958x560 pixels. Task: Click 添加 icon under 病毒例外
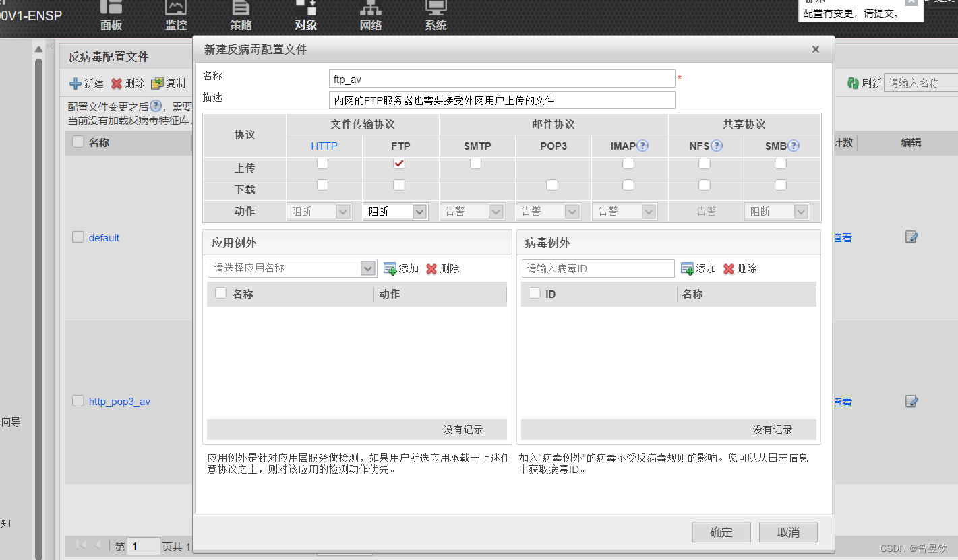click(687, 268)
